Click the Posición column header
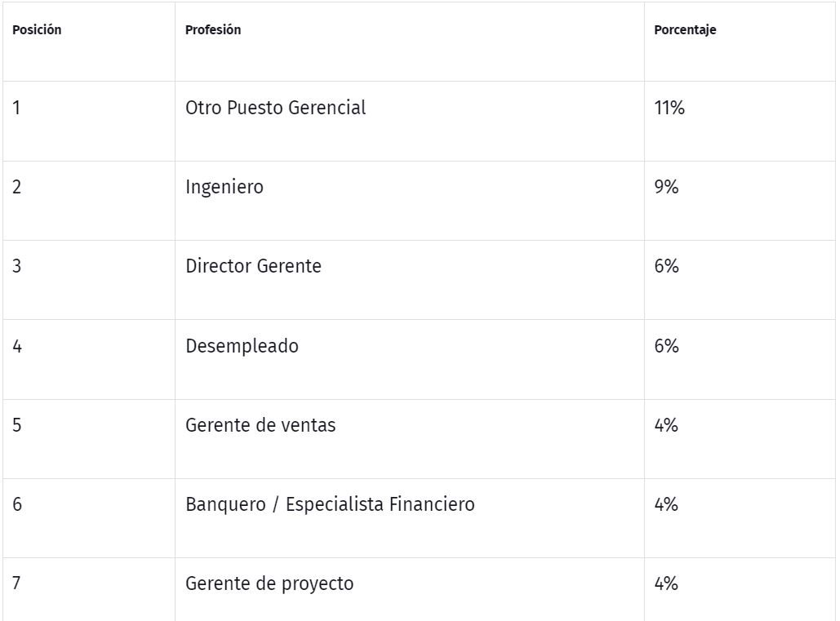The height and width of the screenshot is (621, 840). [x=37, y=30]
